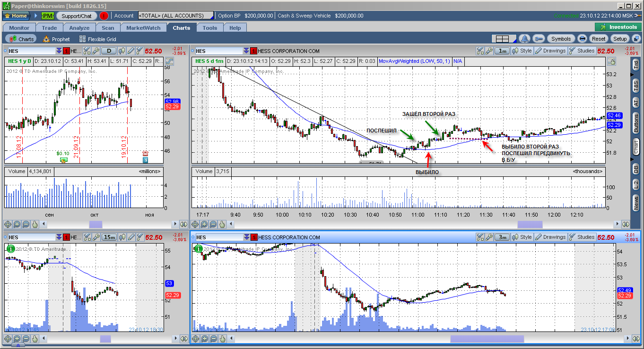Click the hand cursor icon on 1m chart
644x349 pixels.
[222, 225]
